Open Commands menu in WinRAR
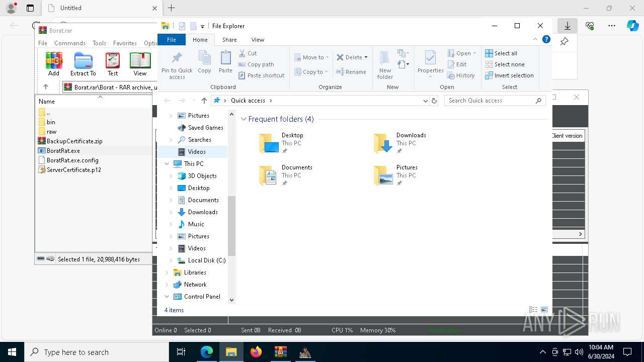Image resolution: width=644 pixels, height=362 pixels. point(70,43)
